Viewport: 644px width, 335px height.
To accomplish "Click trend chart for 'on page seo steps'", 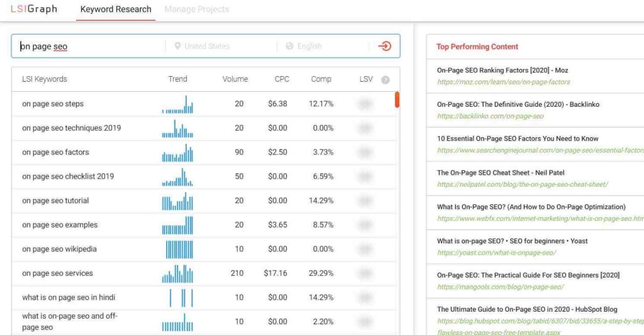I will (x=177, y=104).
